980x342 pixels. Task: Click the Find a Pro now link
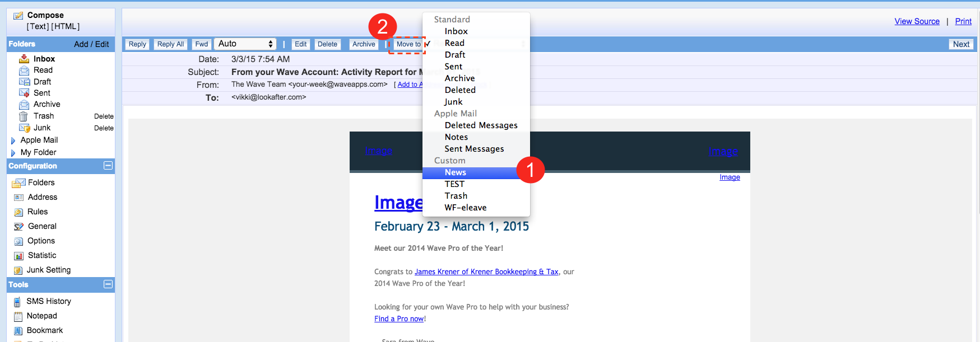pos(399,318)
